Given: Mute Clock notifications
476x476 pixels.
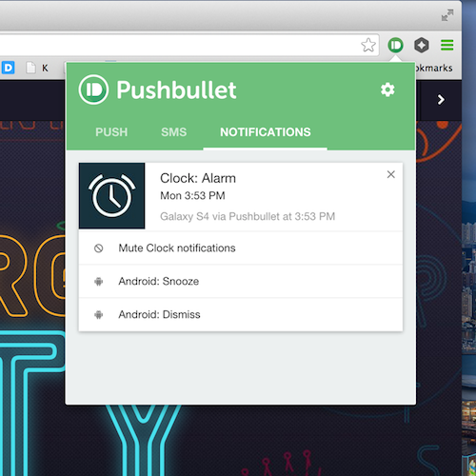Looking at the screenshot, I should 241,248.
